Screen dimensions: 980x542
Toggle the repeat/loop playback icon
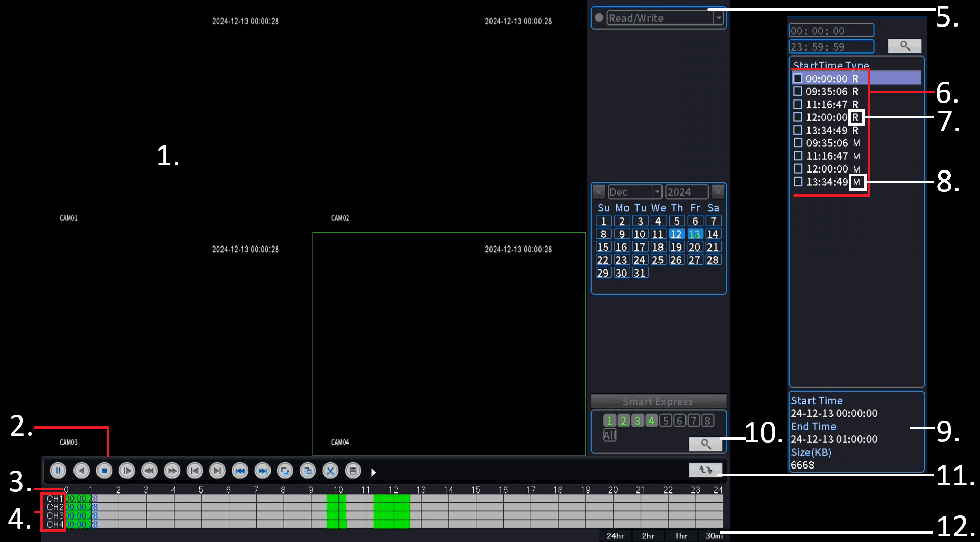pos(285,471)
